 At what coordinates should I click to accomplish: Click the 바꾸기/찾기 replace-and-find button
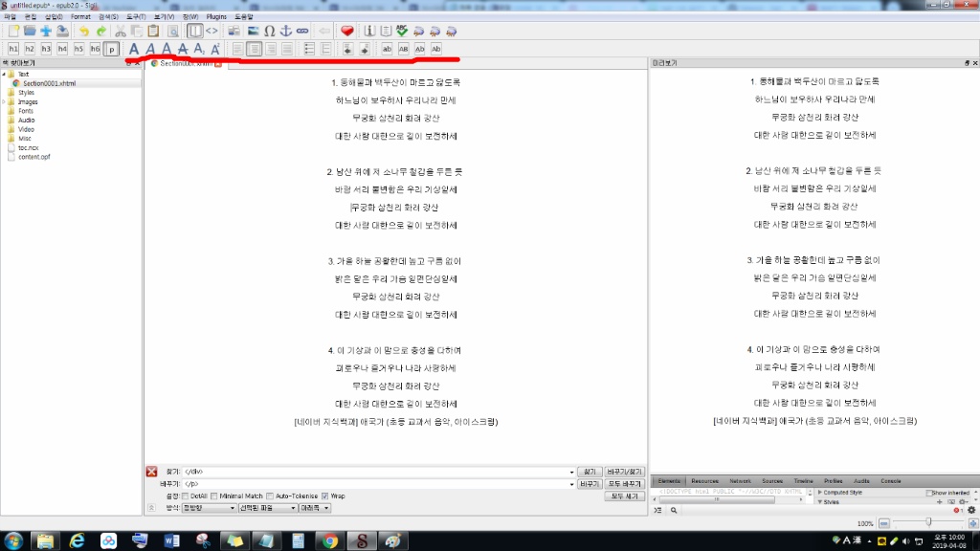point(624,472)
